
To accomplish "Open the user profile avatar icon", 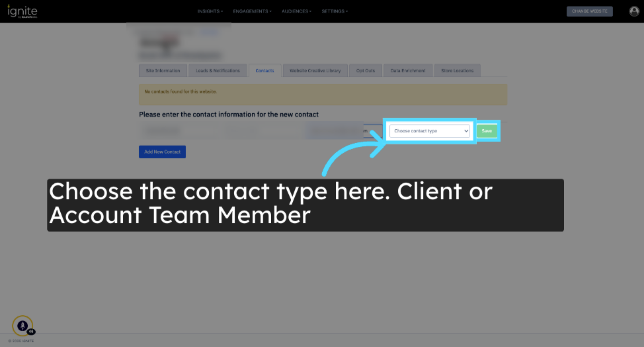I will coord(634,11).
